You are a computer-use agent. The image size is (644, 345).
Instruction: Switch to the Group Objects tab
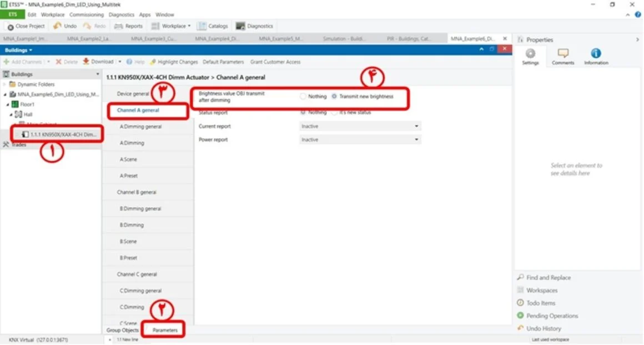click(x=122, y=330)
